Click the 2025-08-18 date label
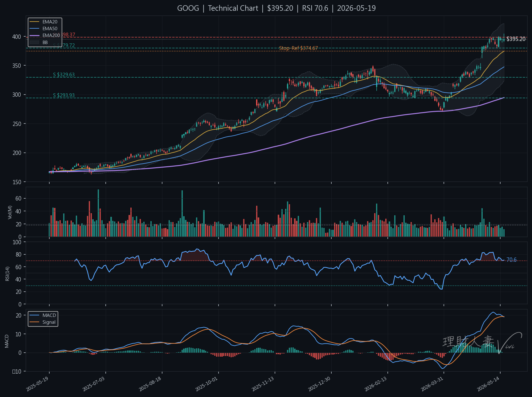532x397 pixels. pyautogui.click(x=150, y=384)
